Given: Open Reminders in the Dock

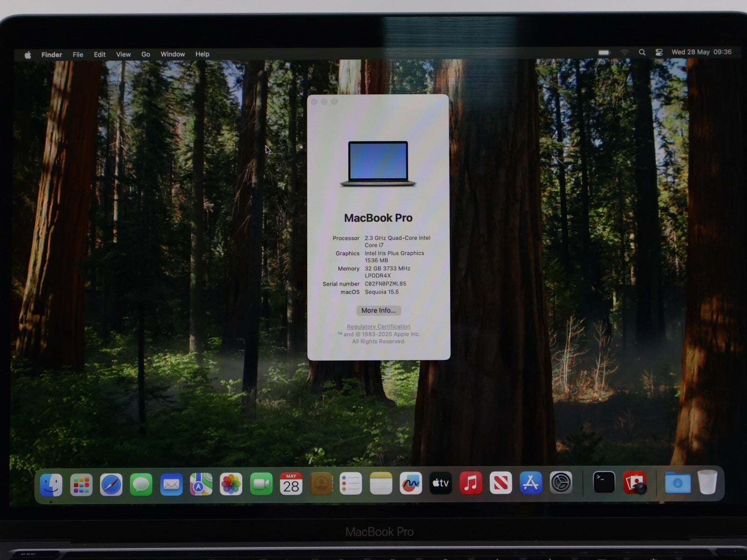Looking at the screenshot, I should coord(351,484).
